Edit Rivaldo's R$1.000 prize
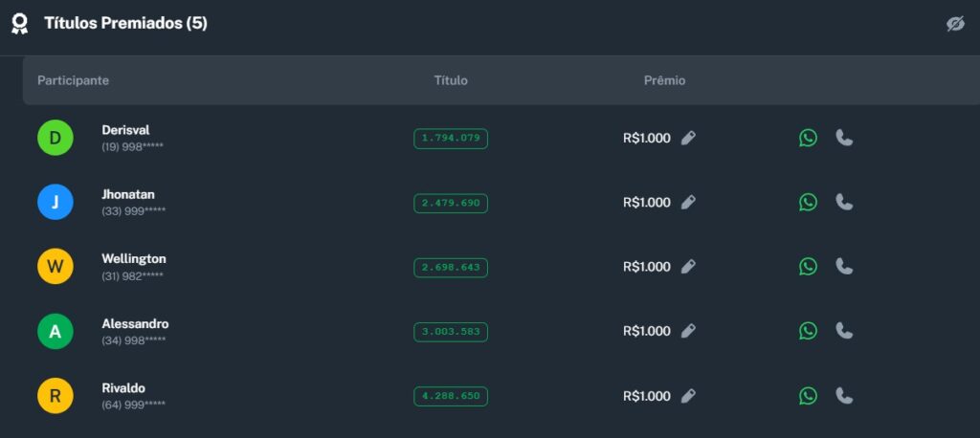 688,396
